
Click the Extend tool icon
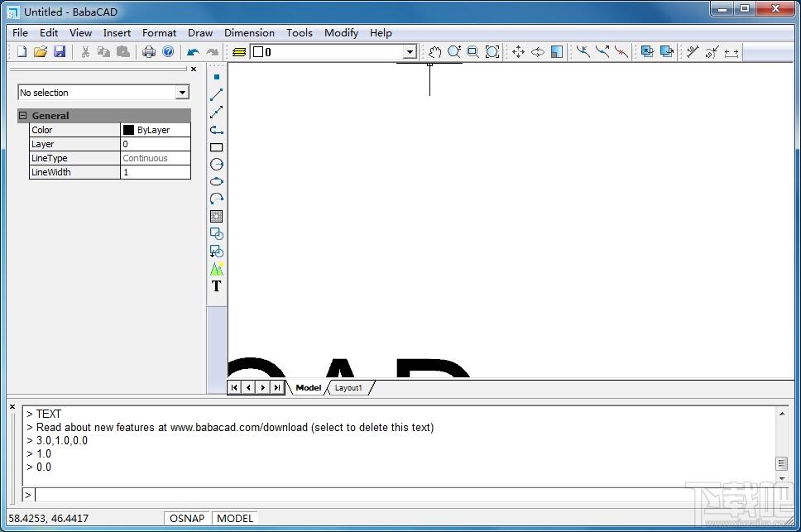click(x=602, y=51)
